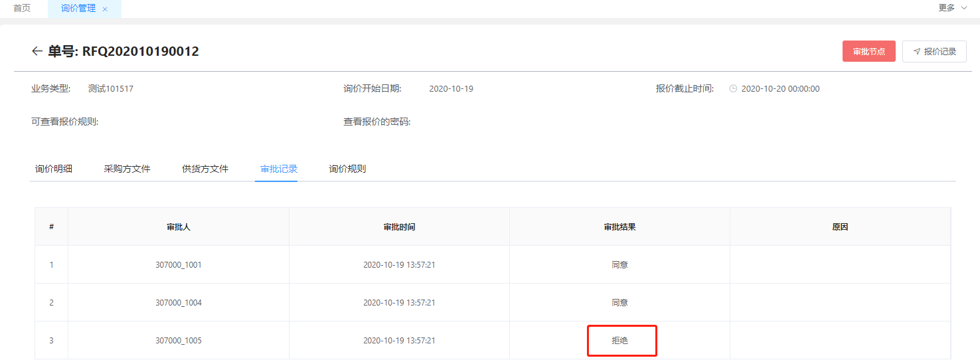Expand the 更多 dropdown
980x360 pixels.
[953, 8]
